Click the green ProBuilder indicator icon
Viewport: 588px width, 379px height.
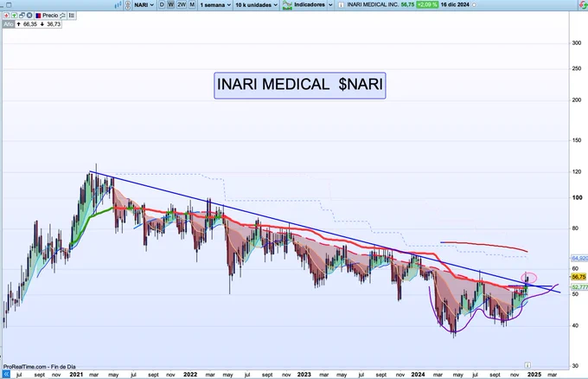point(287,5)
